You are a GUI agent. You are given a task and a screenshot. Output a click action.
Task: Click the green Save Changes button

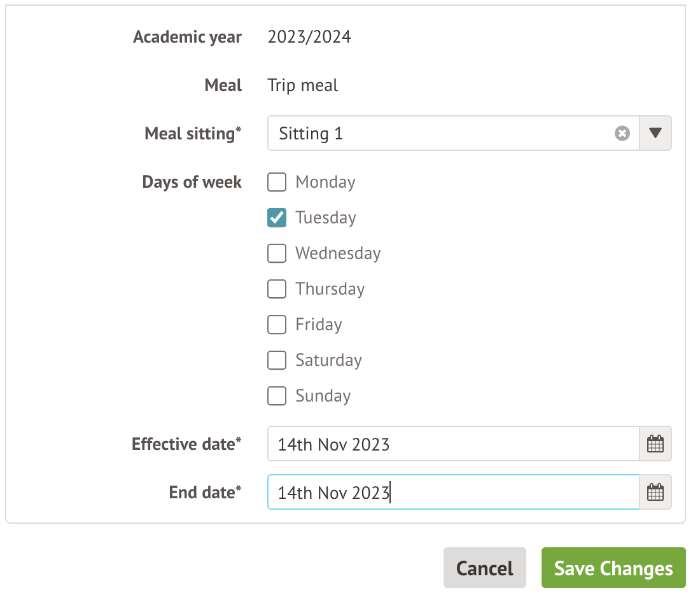coord(613,568)
